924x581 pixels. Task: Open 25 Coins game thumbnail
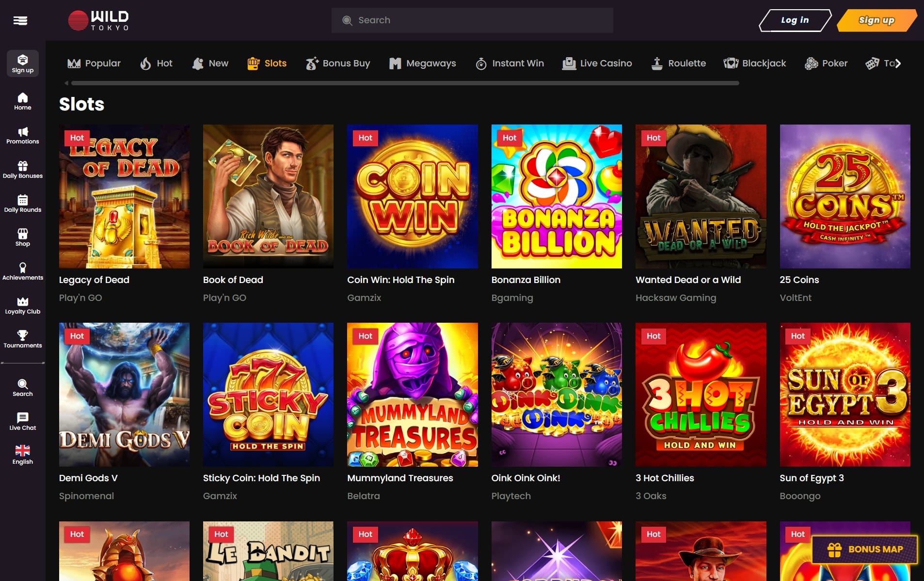[845, 196]
